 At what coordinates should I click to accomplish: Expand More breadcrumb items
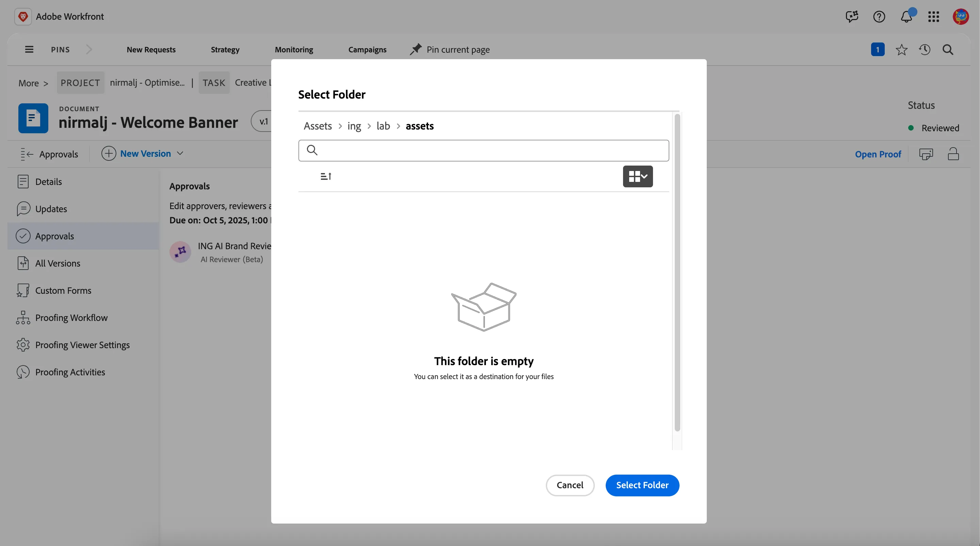coord(33,83)
